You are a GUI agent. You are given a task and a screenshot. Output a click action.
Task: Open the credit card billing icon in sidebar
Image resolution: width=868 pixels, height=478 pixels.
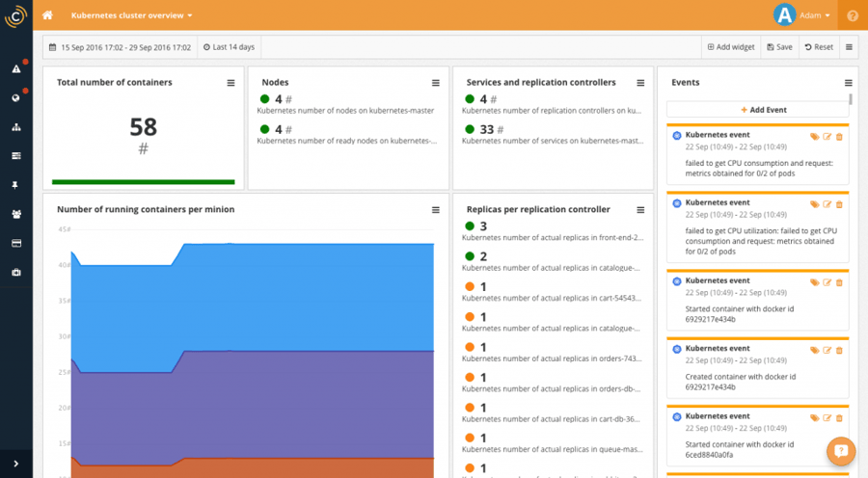click(16, 243)
